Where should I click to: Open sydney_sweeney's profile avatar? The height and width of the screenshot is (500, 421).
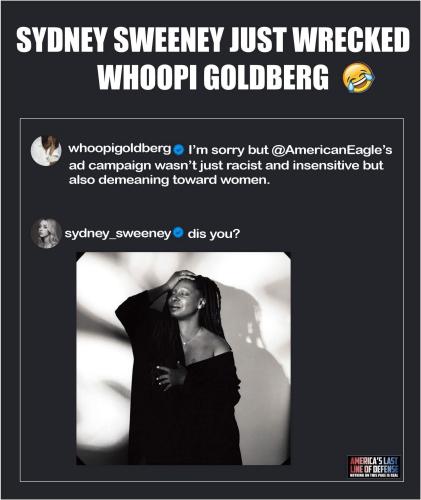tap(46, 233)
